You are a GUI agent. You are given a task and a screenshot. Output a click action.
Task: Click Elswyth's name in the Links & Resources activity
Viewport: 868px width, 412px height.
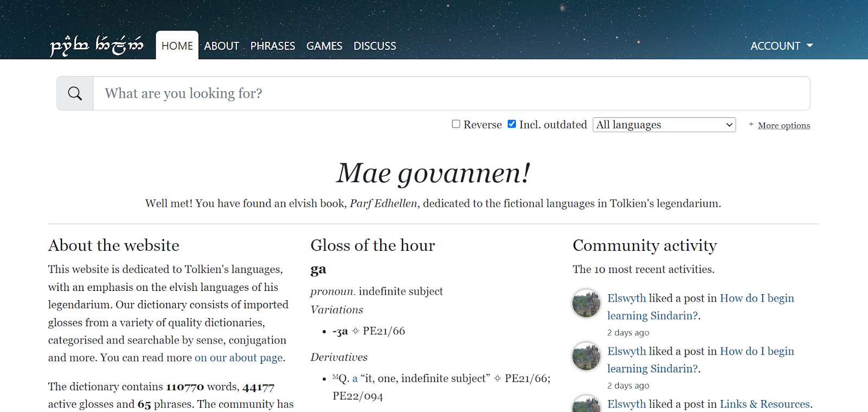coord(627,404)
